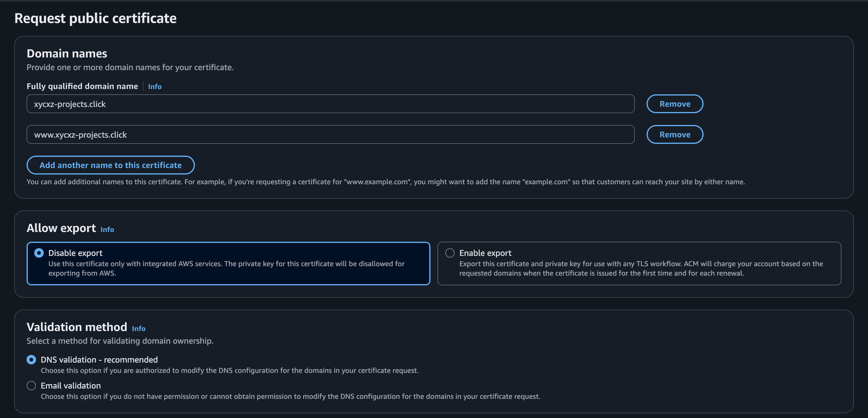
Task: Remove the www.xycxz-projects.click domain name
Action: tap(675, 134)
